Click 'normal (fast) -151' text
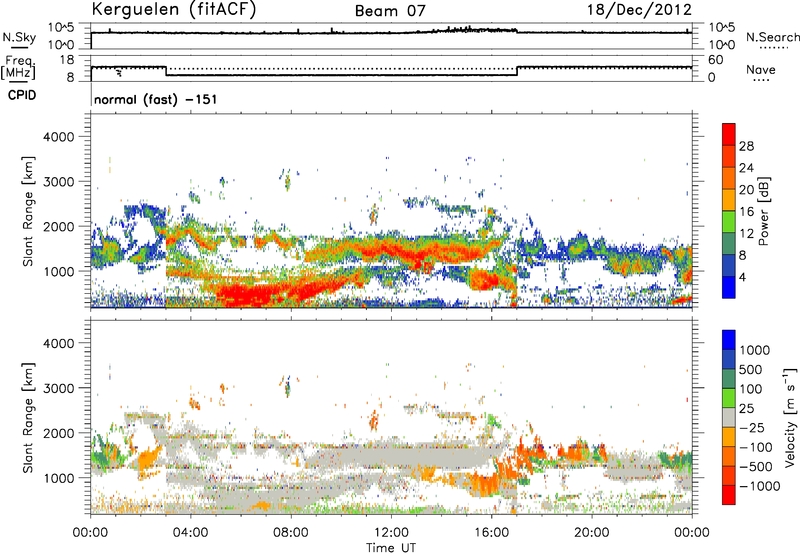 click(x=156, y=99)
